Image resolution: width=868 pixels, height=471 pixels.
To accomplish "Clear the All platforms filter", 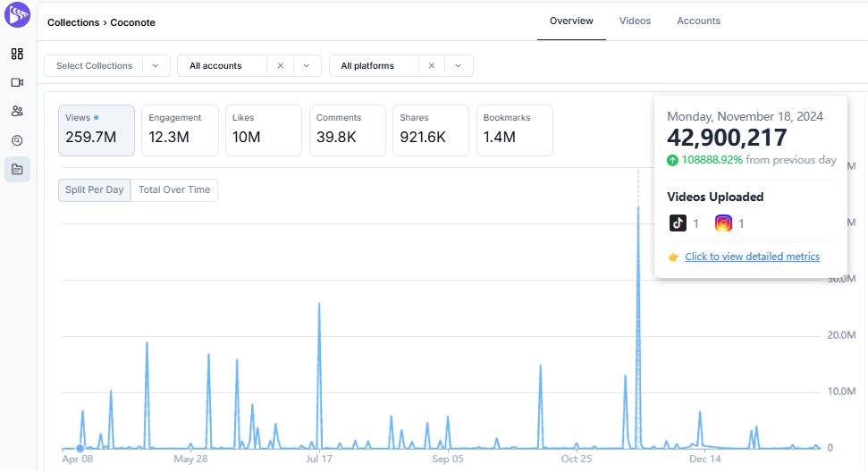I will [432, 66].
